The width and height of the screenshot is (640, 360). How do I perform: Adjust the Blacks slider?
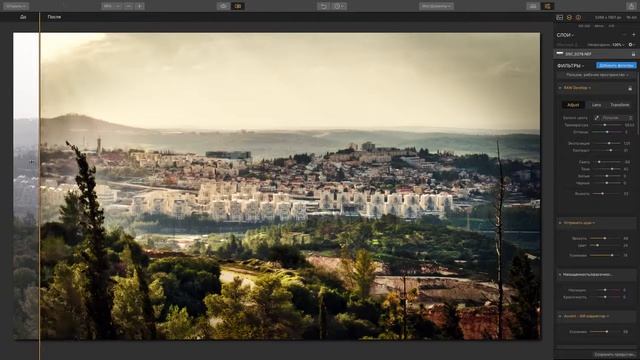[606, 183]
